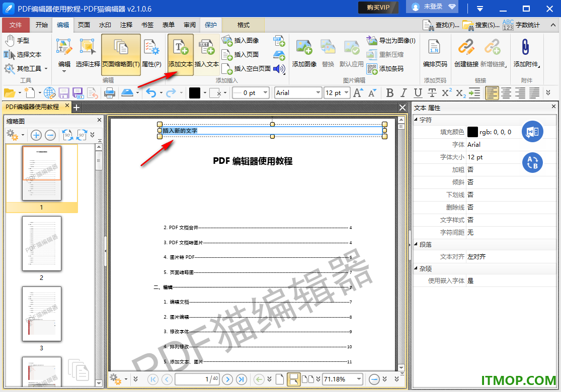Click the 未登录 login button

[432, 7]
